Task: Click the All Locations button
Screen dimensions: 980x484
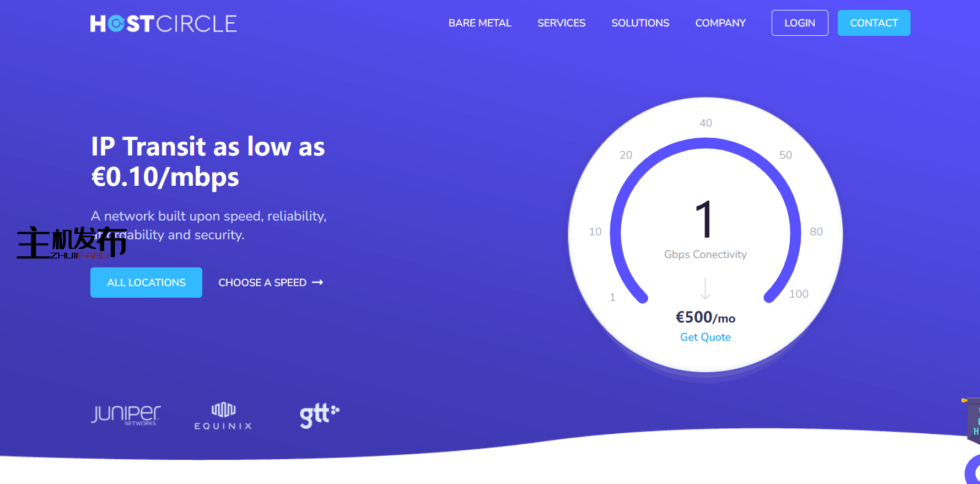Action: 146,282
